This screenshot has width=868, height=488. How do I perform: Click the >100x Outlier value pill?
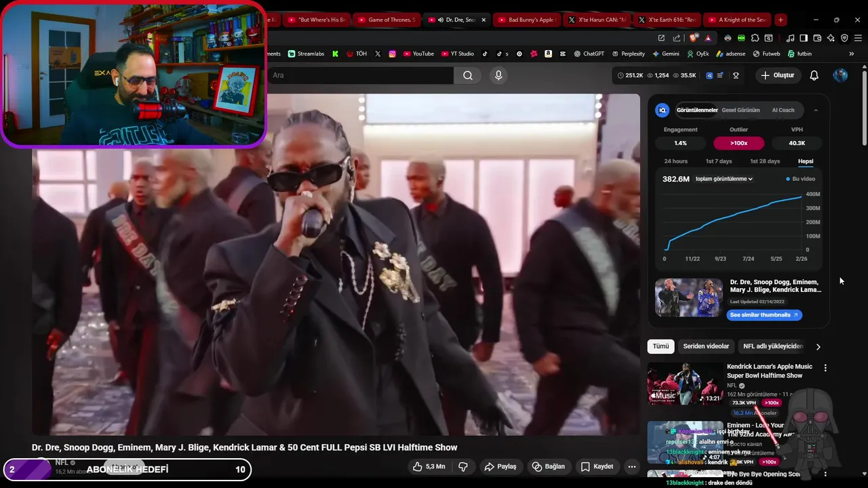[739, 143]
